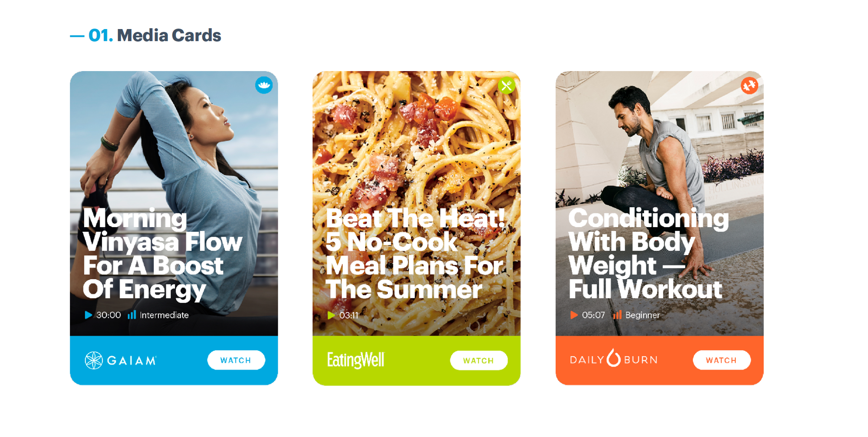The height and width of the screenshot is (437, 868).
Task: Watch the Morning Vinyasa Flow video
Action: (236, 360)
